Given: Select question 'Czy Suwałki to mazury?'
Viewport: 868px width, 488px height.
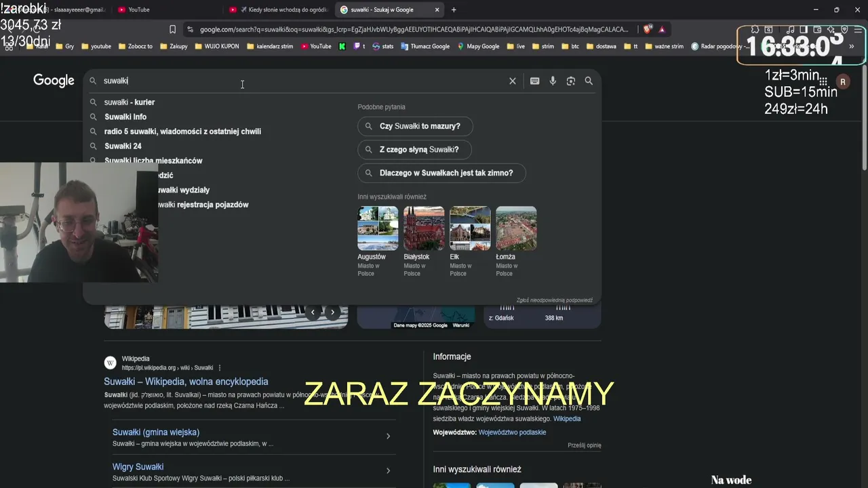Looking at the screenshot, I should pos(415,126).
